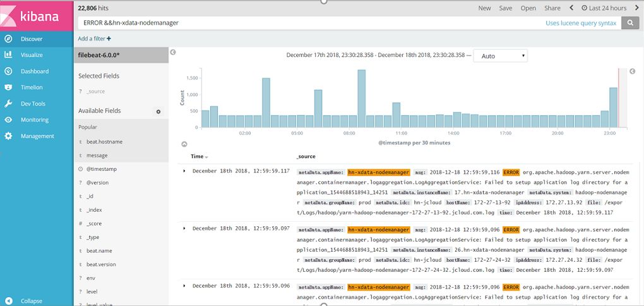Click Save in the top menu
Viewport: 644px width, 306px height.
pyautogui.click(x=506, y=8)
